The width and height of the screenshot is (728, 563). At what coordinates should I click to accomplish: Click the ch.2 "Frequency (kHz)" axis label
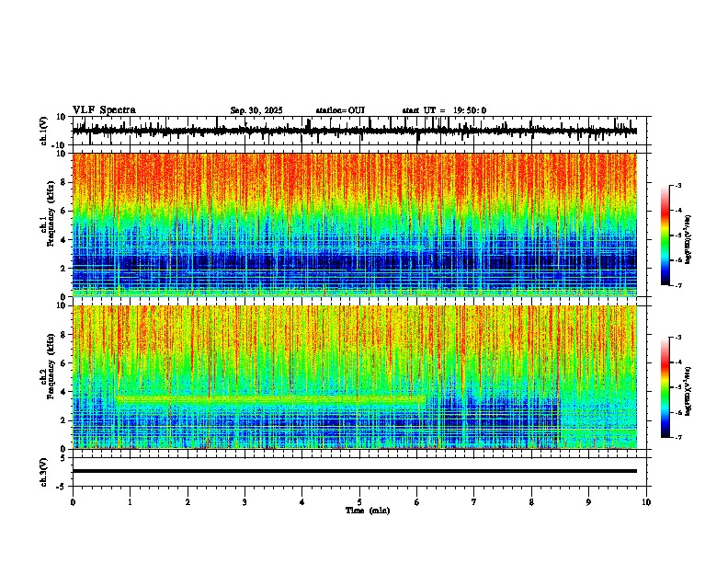point(51,367)
